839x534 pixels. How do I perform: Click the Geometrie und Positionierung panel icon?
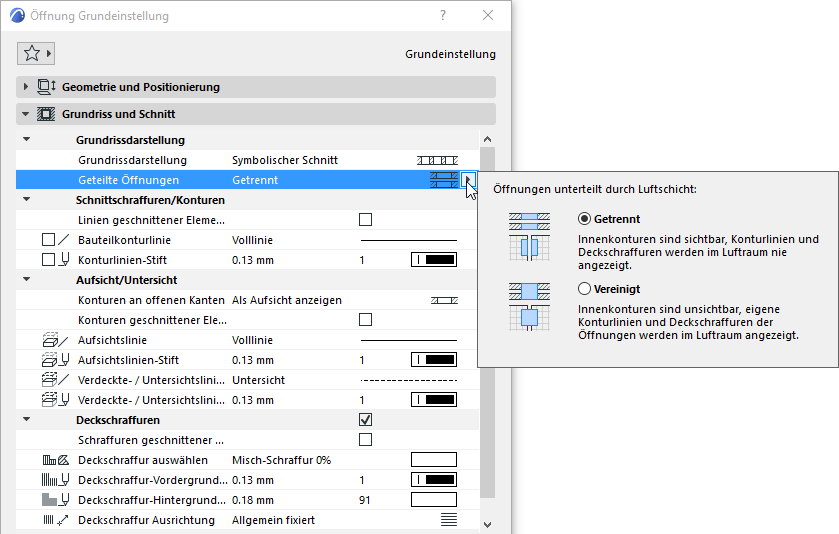click(x=47, y=87)
